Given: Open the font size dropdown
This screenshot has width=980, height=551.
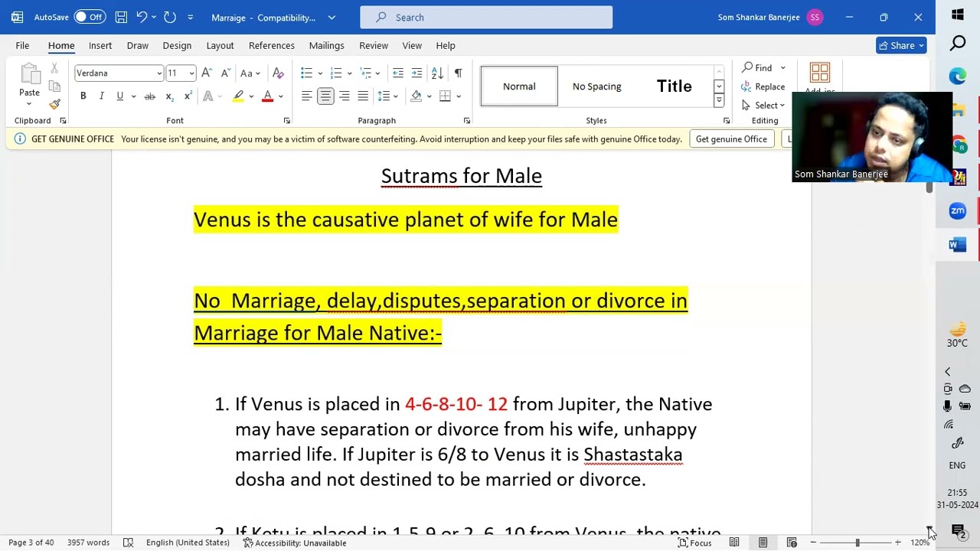Looking at the screenshot, I should pos(191,73).
